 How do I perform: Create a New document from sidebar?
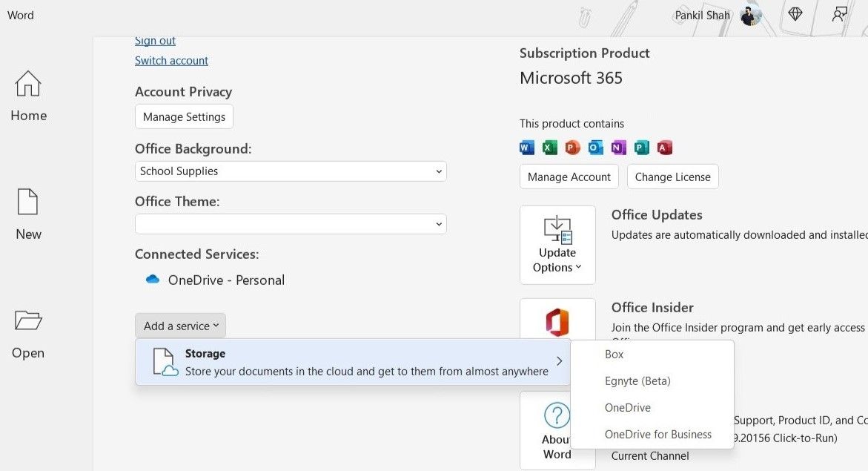click(28, 214)
